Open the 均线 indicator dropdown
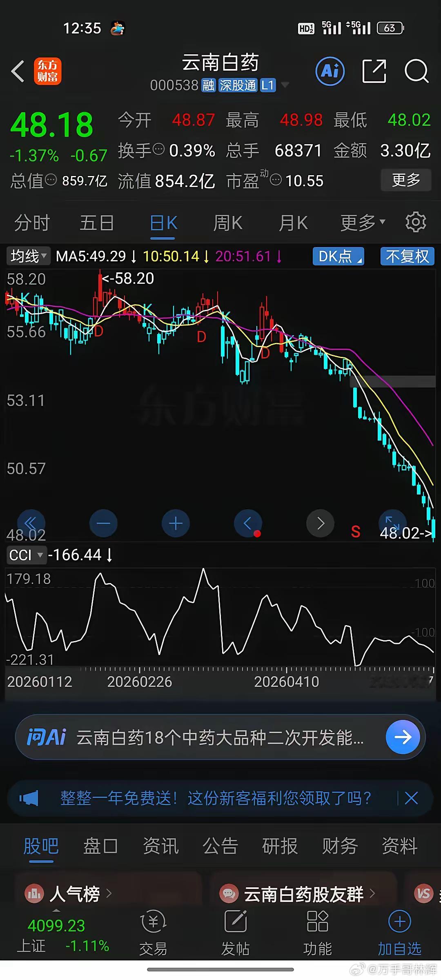 28,256
